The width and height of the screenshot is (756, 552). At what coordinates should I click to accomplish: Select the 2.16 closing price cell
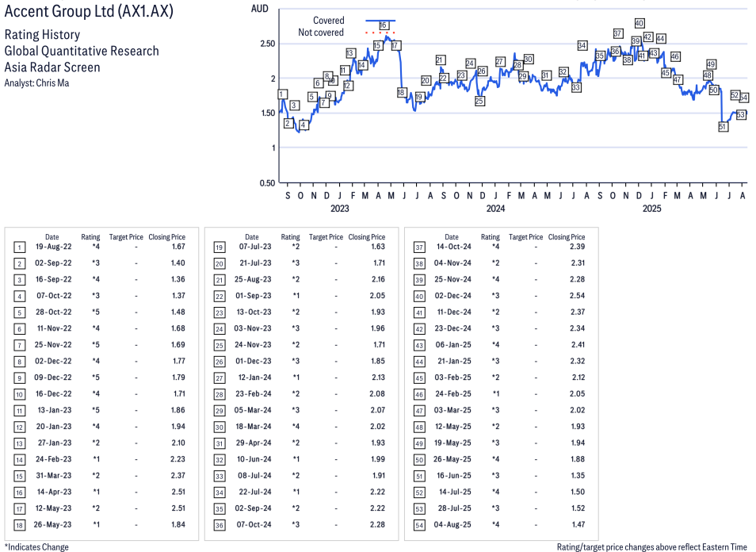click(x=379, y=279)
